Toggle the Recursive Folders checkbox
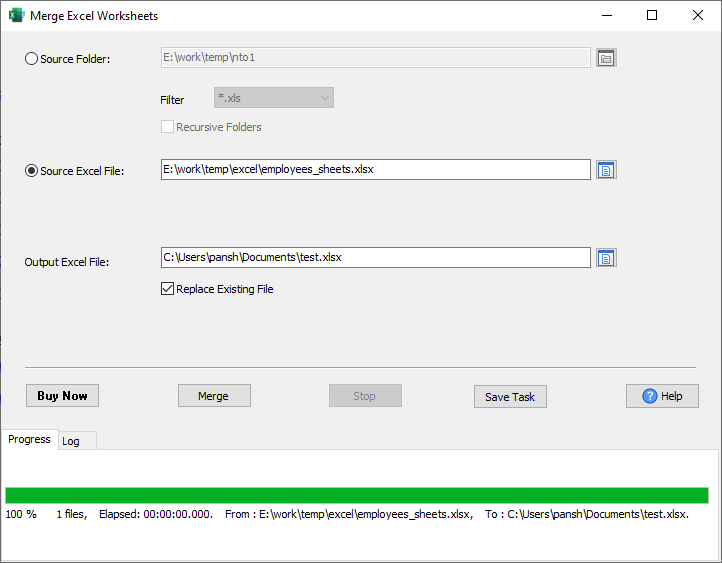The height and width of the screenshot is (563, 722). click(x=167, y=127)
